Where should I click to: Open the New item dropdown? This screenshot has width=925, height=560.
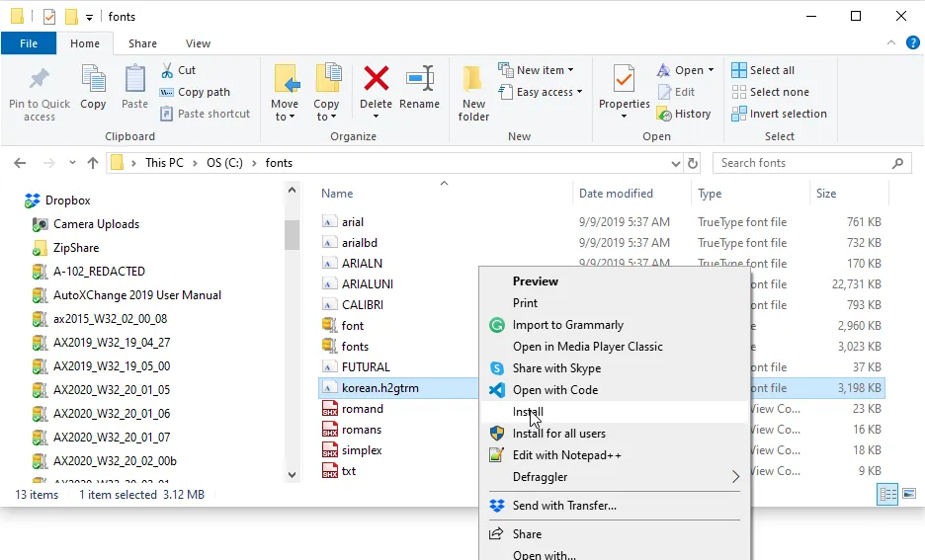(x=536, y=70)
